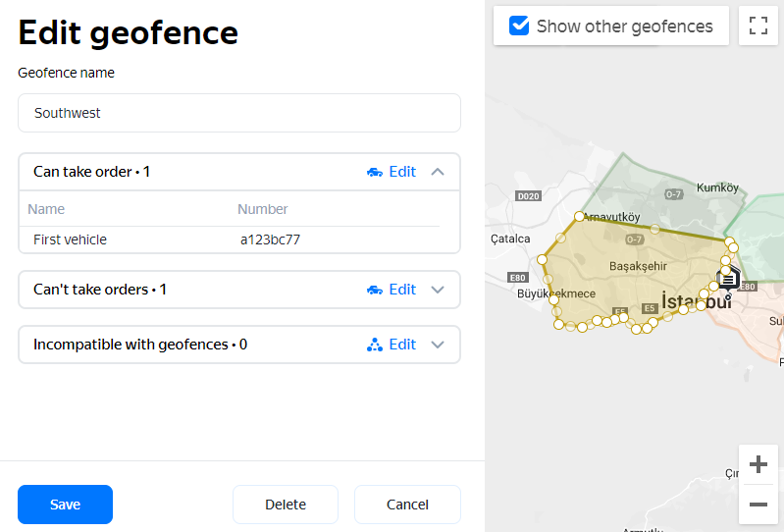Uncheck Show other geofences checkbox
Viewport: 784px width, 532px height.
[x=520, y=27]
